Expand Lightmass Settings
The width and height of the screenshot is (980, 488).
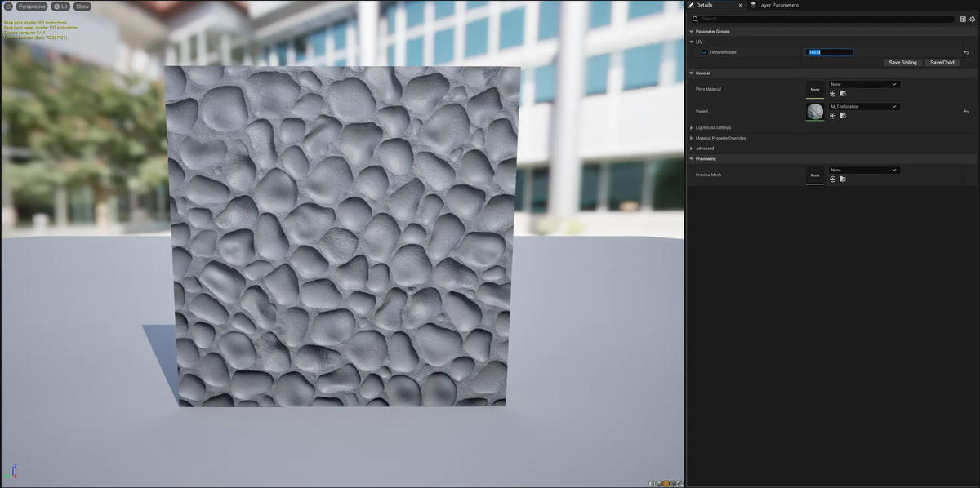coord(691,128)
